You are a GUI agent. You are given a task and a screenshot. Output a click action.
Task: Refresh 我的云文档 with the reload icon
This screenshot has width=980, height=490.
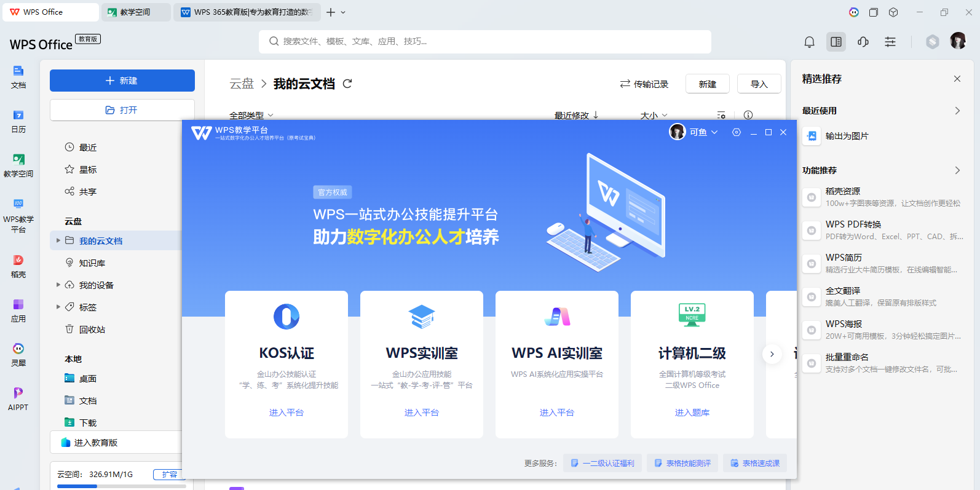coord(347,84)
